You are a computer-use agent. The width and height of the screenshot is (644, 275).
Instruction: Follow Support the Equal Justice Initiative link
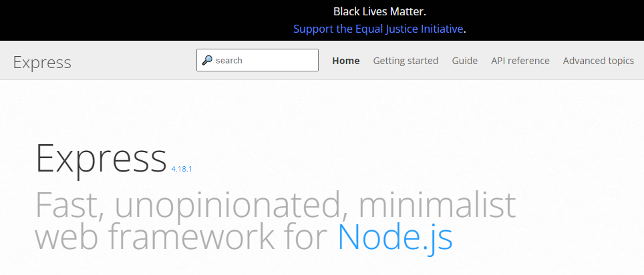378,29
